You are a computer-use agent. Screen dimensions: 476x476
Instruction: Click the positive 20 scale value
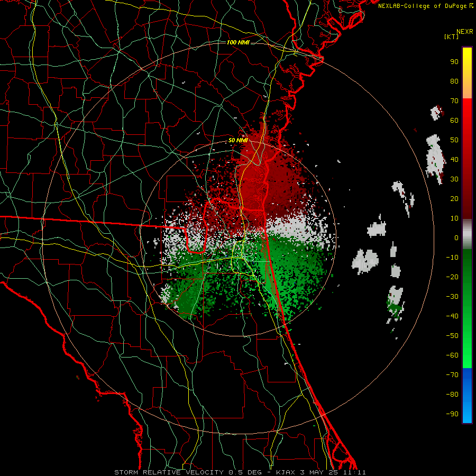pyautogui.click(x=454, y=198)
